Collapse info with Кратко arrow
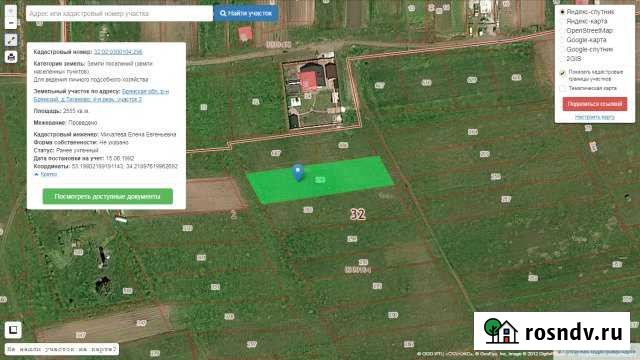Viewport: 640px width, 360px height. (x=45, y=174)
